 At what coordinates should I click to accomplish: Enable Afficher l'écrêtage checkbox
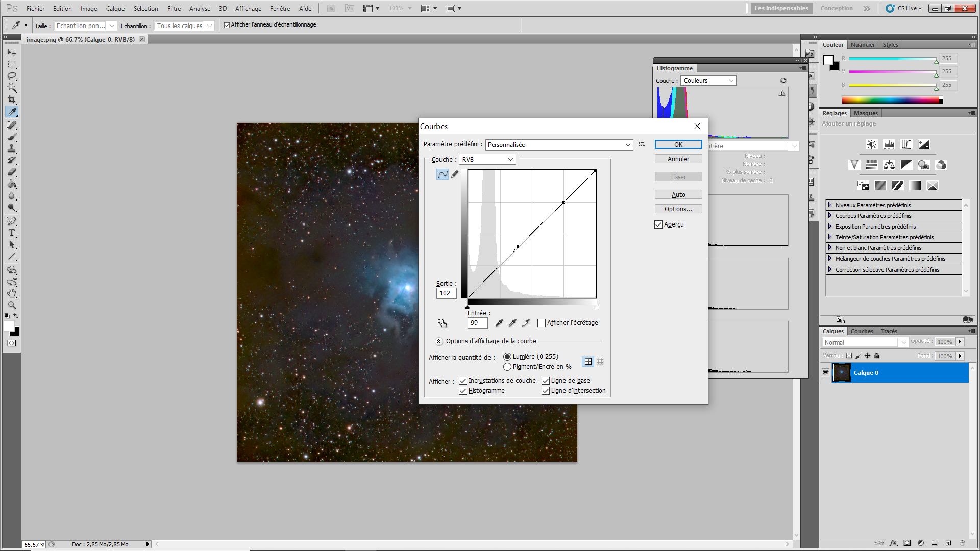coord(542,323)
